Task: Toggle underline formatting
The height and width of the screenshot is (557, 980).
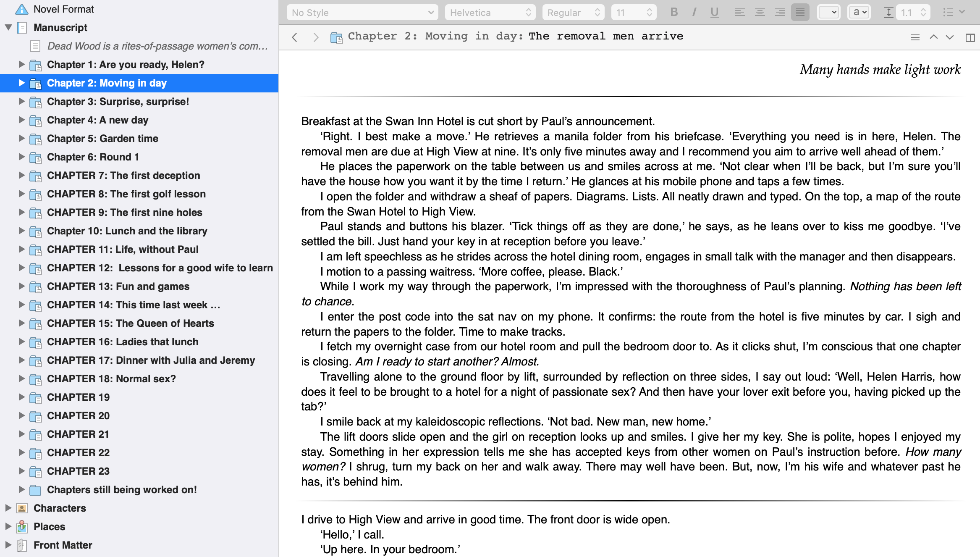Action: click(x=714, y=12)
